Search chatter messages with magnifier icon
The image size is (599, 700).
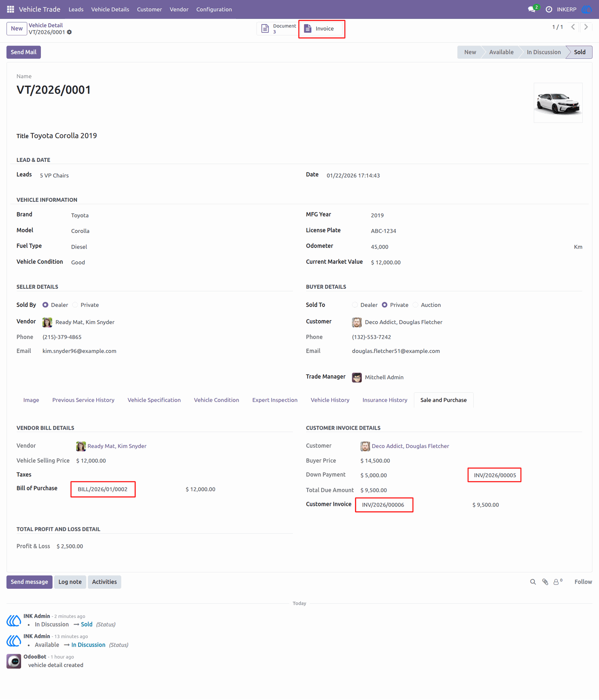pos(533,582)
